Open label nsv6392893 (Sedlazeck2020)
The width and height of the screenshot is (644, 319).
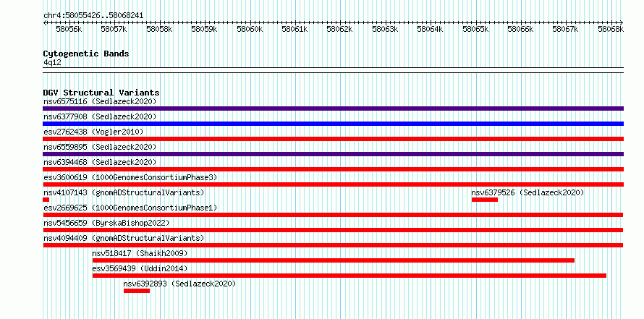[180, 284]
